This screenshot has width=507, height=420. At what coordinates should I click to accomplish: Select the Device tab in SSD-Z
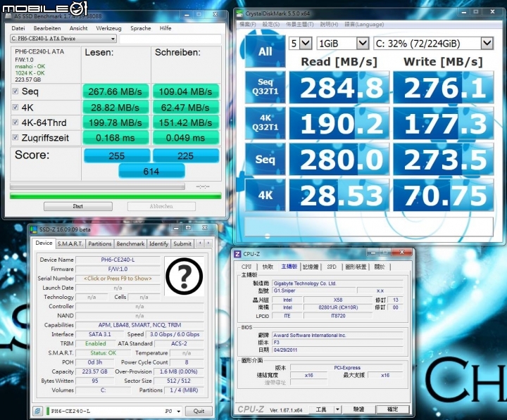pos(44,243)
